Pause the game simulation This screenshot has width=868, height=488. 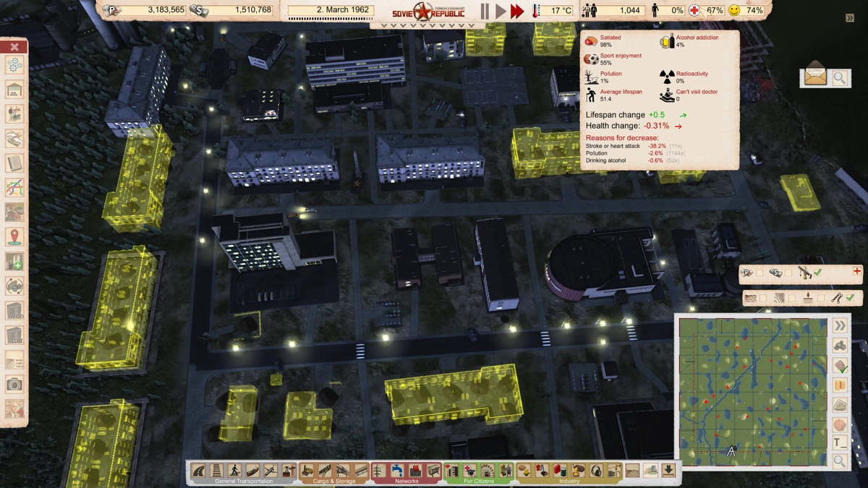pos(484,11)
